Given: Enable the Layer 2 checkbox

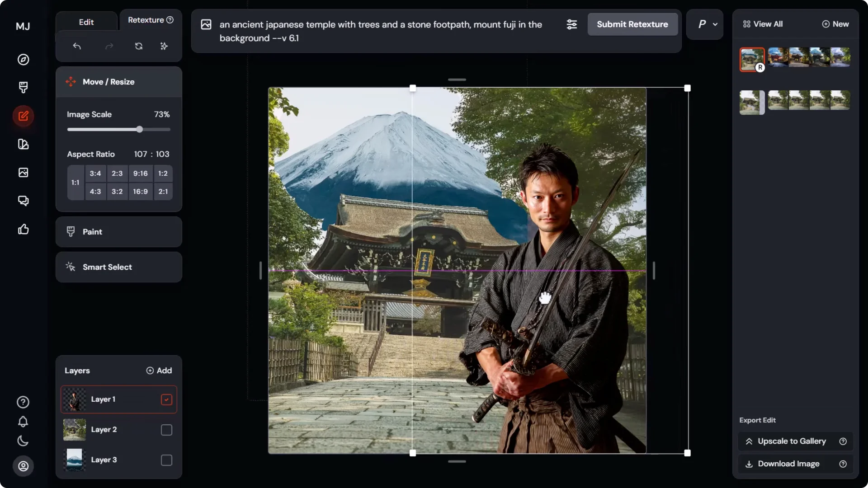Looking at the screenshot, I should 166,430.
